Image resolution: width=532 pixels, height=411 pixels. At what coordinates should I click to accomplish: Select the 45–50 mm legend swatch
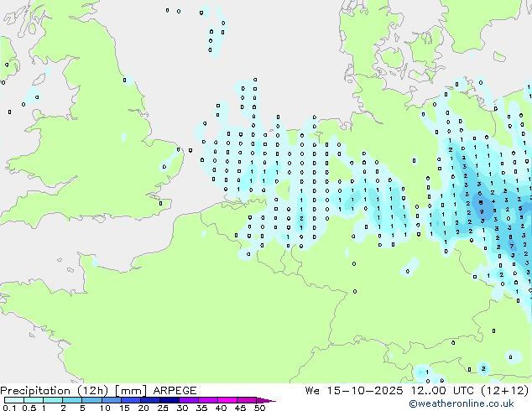point(247,400)
